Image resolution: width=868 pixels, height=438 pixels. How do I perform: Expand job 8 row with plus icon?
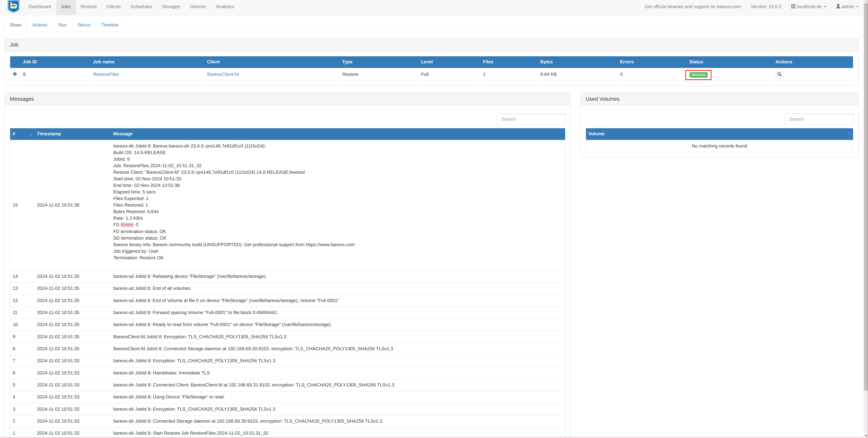pyautogui.click(x=15, y=74)
